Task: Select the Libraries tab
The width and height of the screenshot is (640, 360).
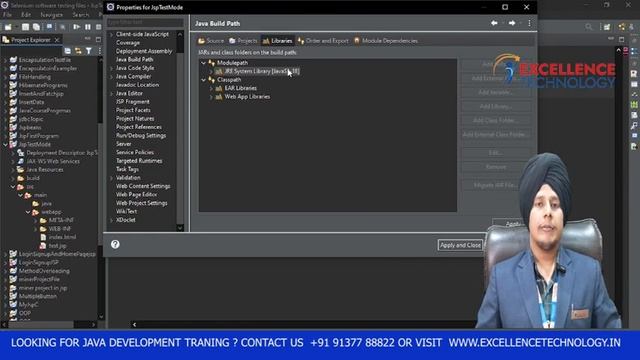Action: (x=278, y=41)
